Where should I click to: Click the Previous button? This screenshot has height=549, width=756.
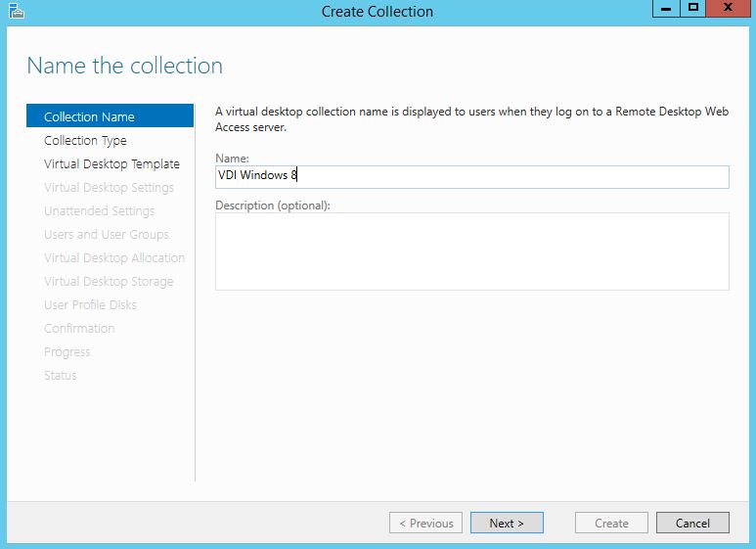(x=425, y=523)
